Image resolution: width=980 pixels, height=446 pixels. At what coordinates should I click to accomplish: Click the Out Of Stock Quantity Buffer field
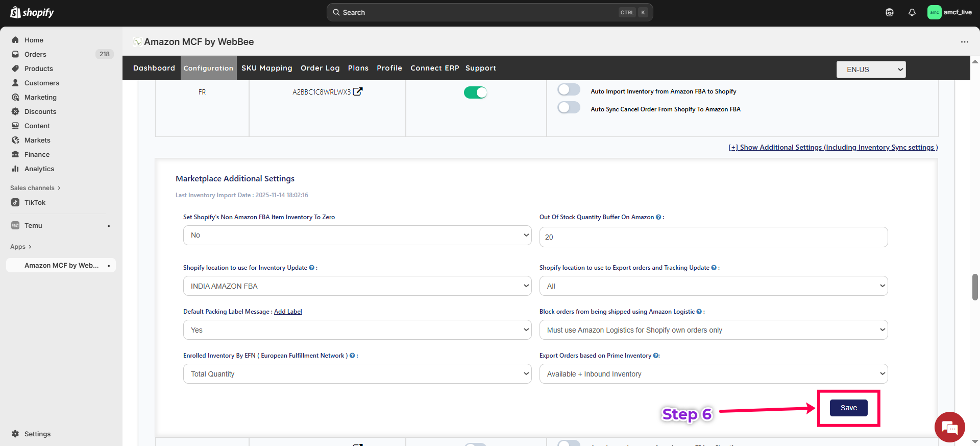point(713,237)
